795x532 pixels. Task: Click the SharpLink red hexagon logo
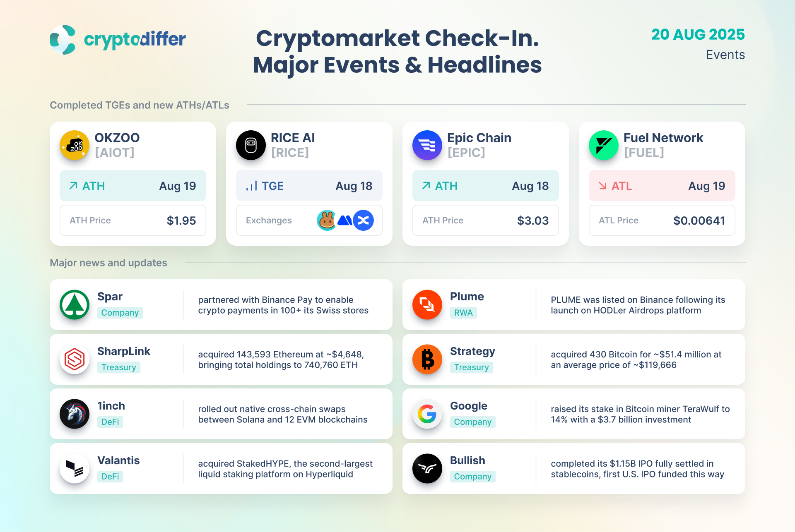click(75, 359)
